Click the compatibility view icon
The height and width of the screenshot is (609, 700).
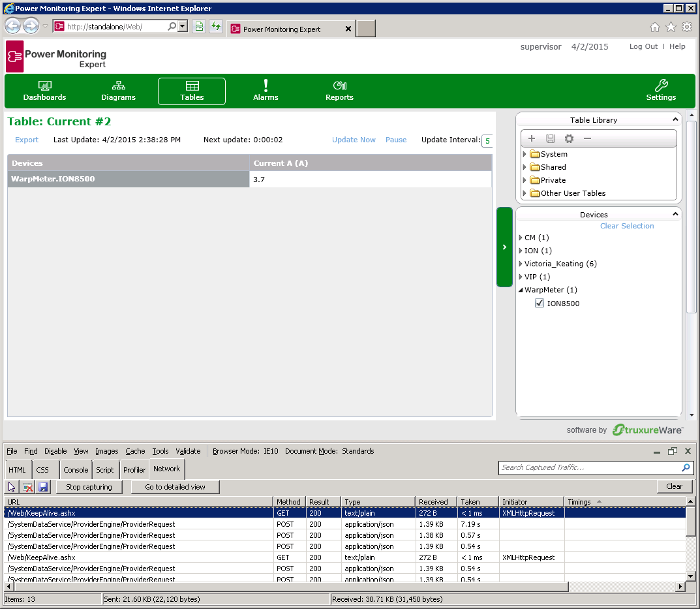pyautogui.click(x=199, y=26)
